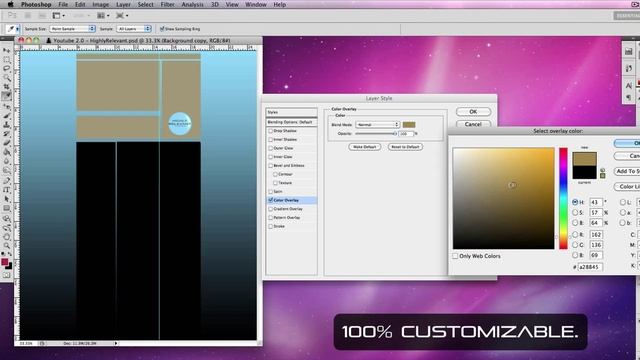Open the Layer menu
The width and height of the screenshot is (640, 360).
[x=123, y=4]
